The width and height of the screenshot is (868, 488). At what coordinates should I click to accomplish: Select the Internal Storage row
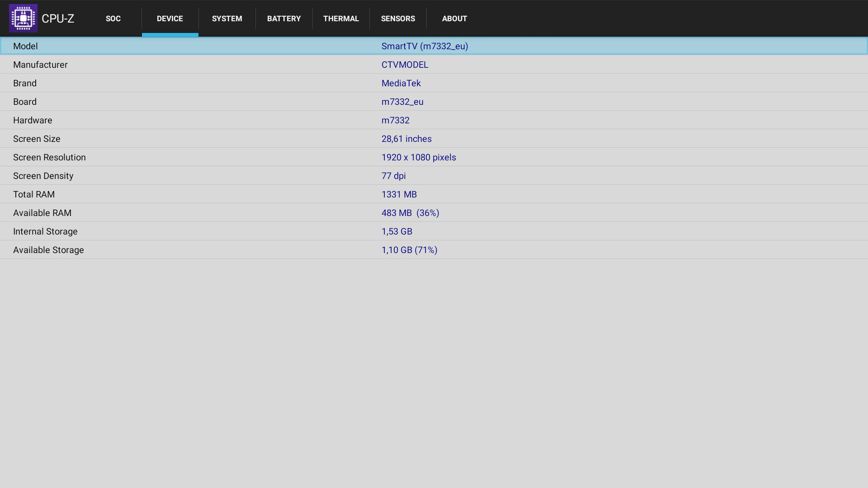[434, 231]
